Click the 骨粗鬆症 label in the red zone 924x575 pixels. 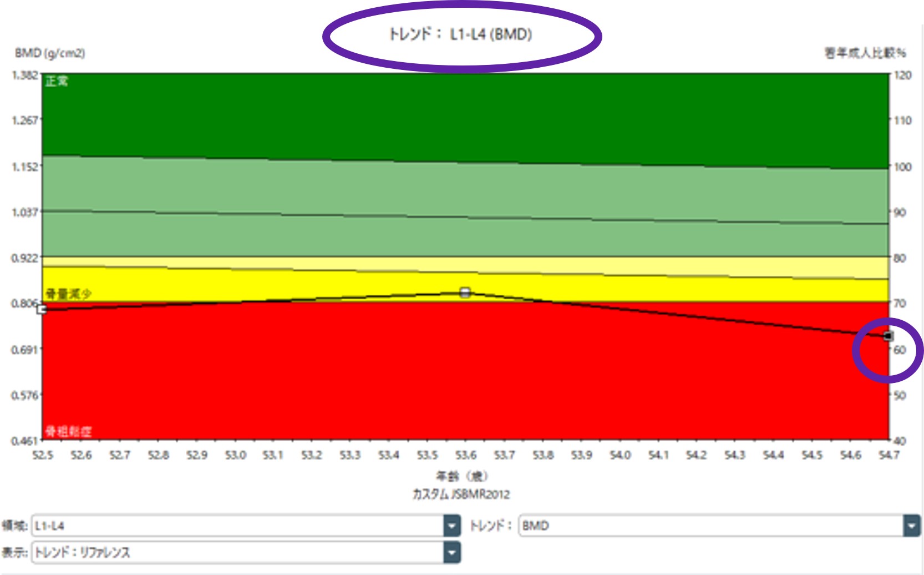68,431
